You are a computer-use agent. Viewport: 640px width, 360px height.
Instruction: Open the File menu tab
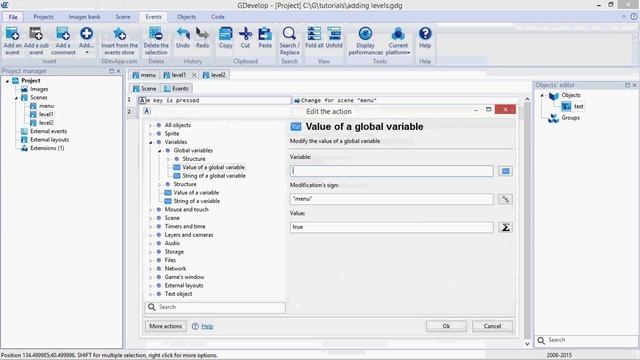(x=13, y=17)
